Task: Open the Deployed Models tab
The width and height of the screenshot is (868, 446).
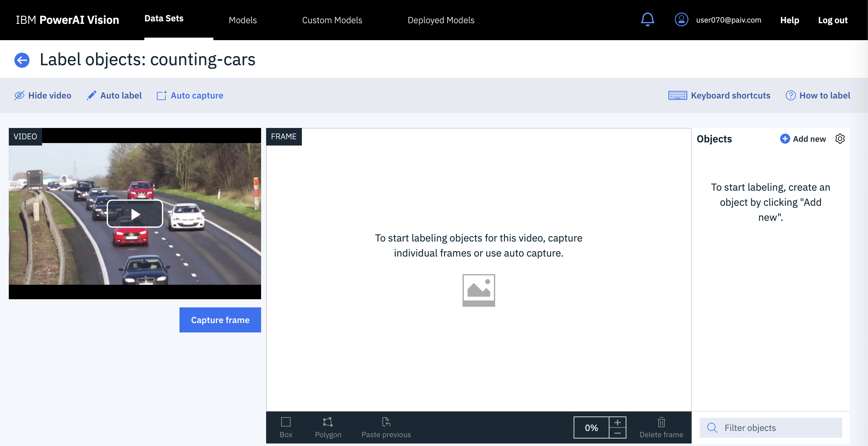Action: 440,20
